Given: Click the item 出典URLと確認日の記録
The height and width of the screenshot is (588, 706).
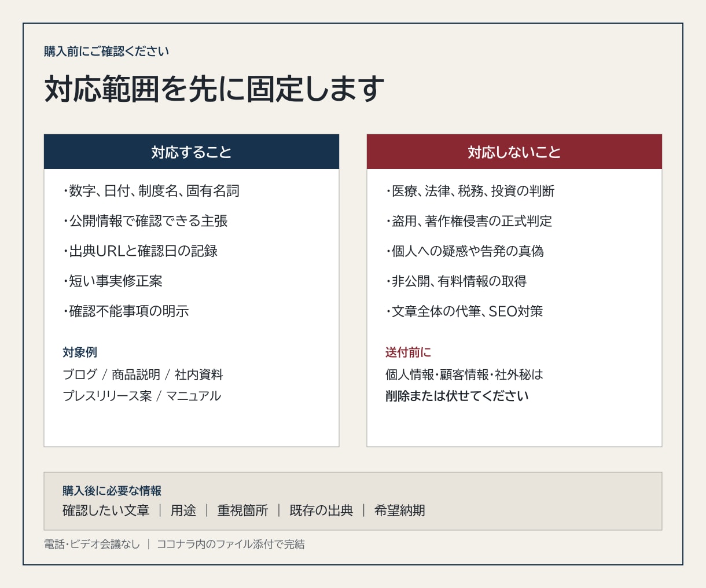Looking at the screenshot, I should coord(140,251).
